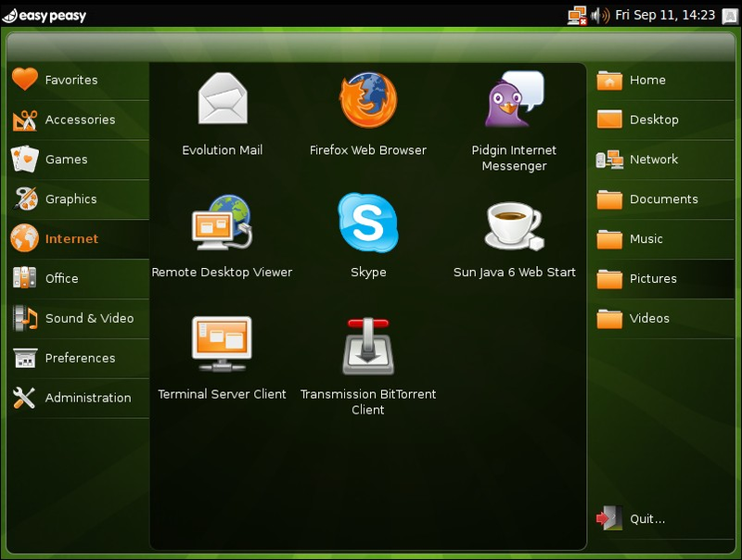Screen dimensions: 742x560
Task: Click the Office filing cabinet icon
Action: 25,277
